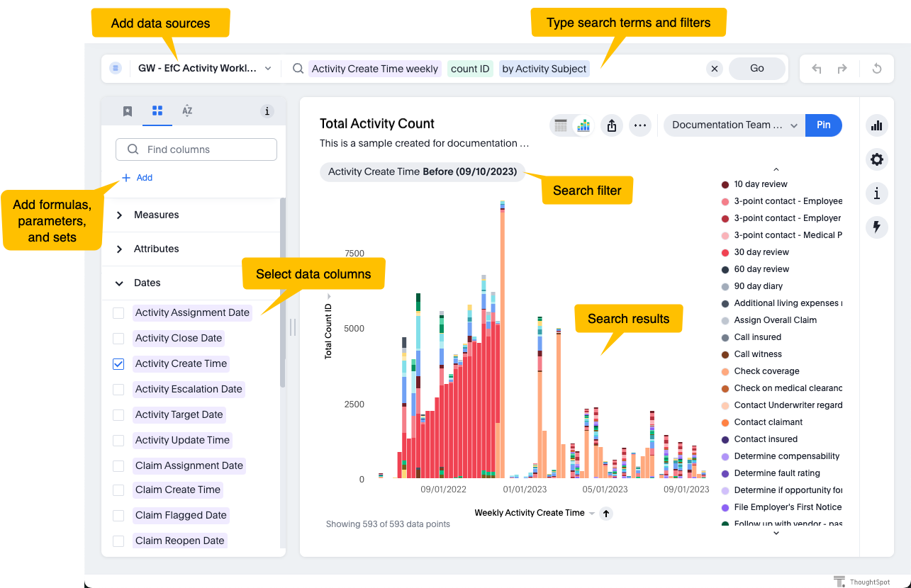Open SpotIQ lightning bolt icon
The width and height of the screenshot is (911, 588).
(x=876, y=227)
